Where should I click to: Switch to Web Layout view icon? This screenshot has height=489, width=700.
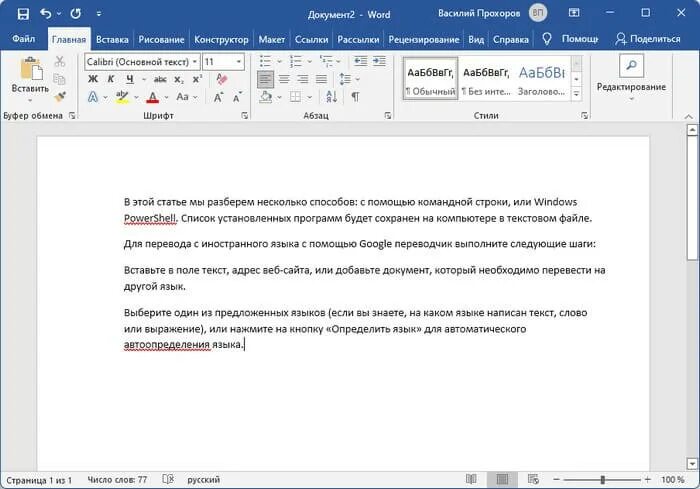click(x=533, y=479)
